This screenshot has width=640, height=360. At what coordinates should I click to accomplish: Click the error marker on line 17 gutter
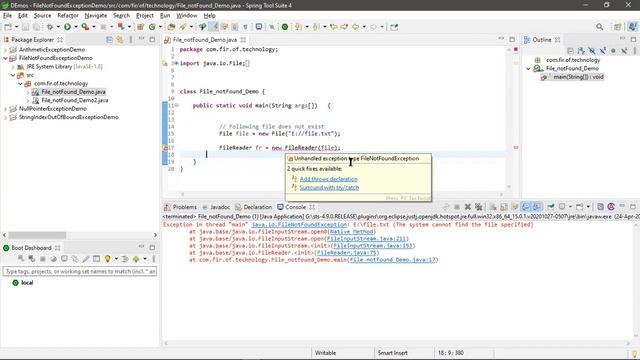click(165, 148)
